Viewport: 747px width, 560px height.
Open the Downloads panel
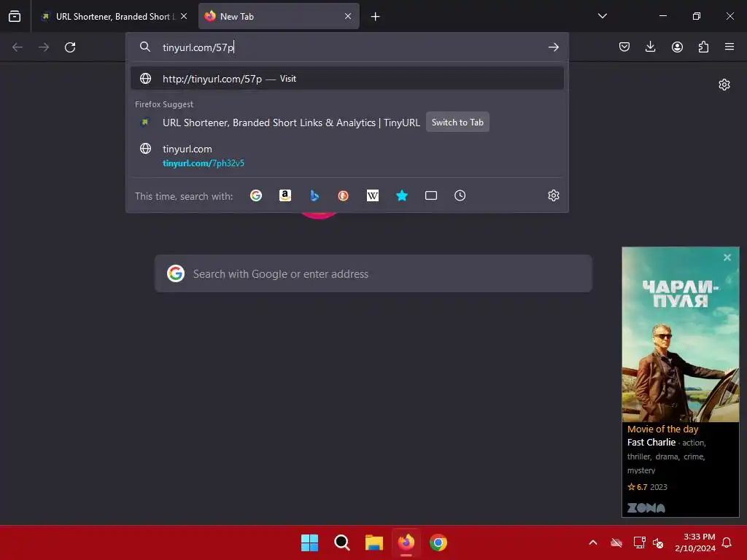[x=650, y=47]
